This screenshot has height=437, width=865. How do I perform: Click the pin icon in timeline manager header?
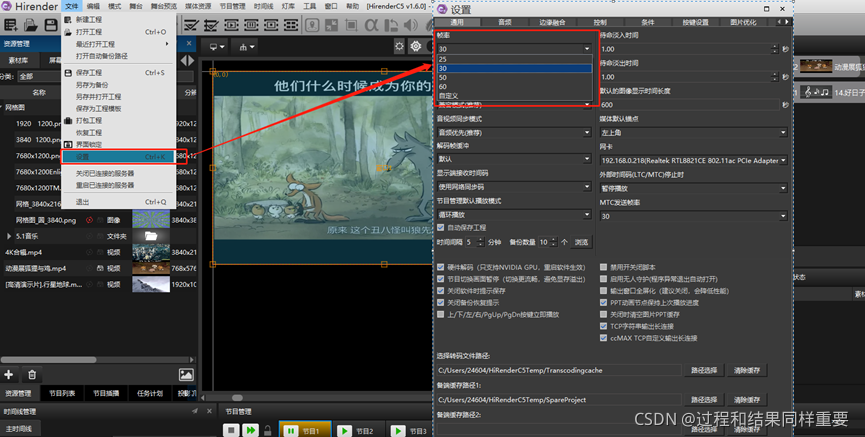tap(194, 411)
